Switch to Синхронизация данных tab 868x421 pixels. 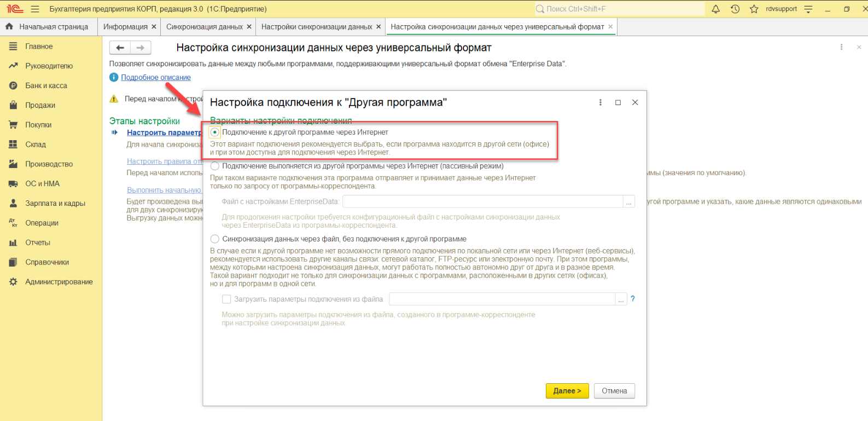(x=205, y=27)
